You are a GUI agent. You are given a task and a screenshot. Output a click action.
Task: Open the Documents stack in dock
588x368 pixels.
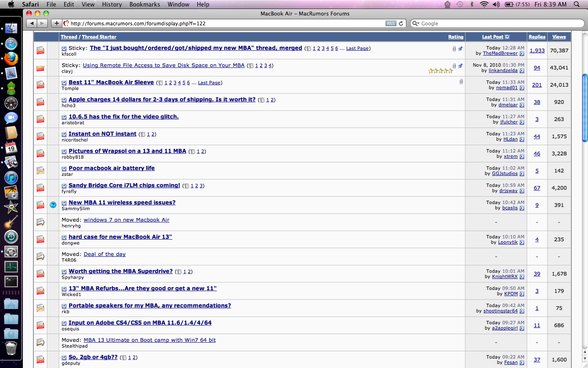11,319
